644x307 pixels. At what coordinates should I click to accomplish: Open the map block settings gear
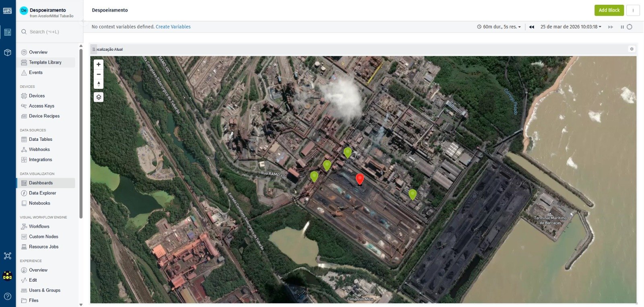(632, 49)
